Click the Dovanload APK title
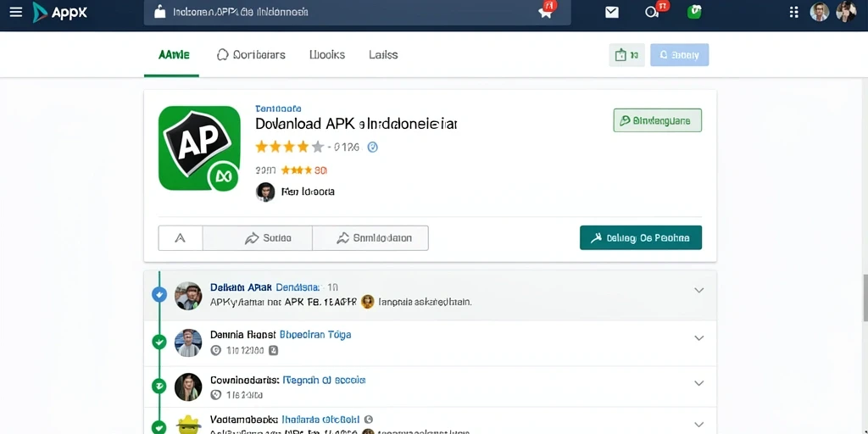 coord(356,124)
